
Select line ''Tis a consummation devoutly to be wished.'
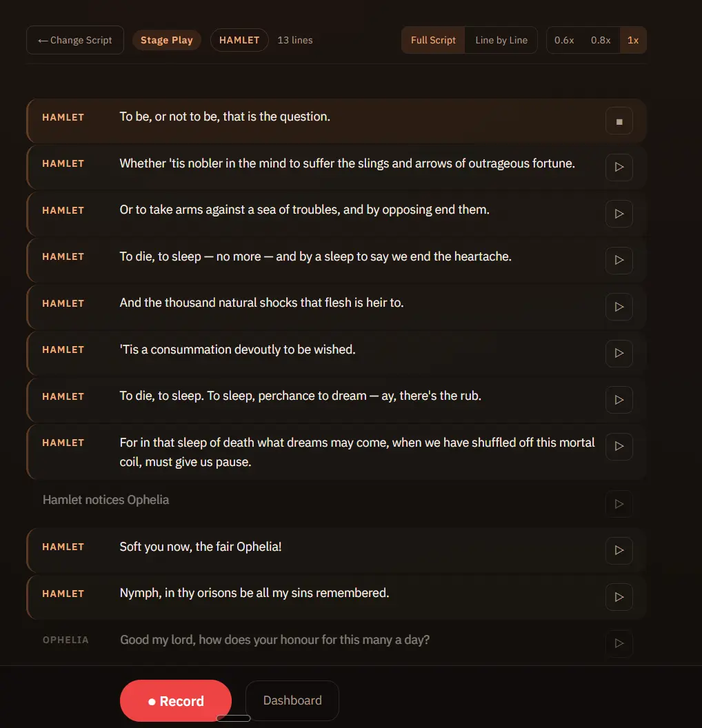pos(337,354)
